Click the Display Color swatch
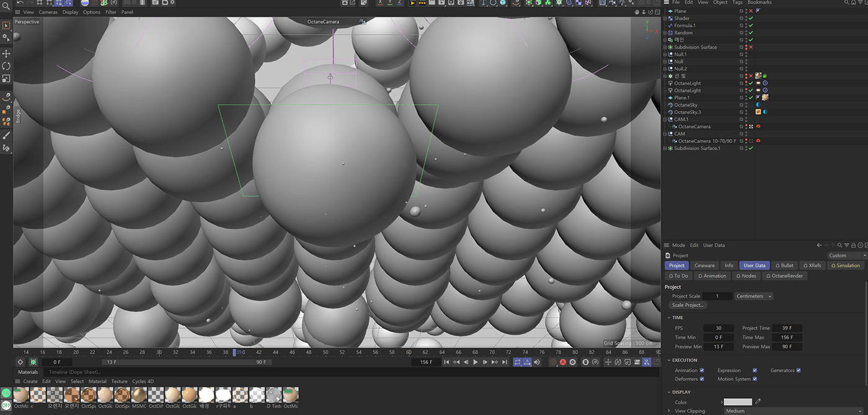The height and width of the screenshot is (415, 868). tap(738, 402)
